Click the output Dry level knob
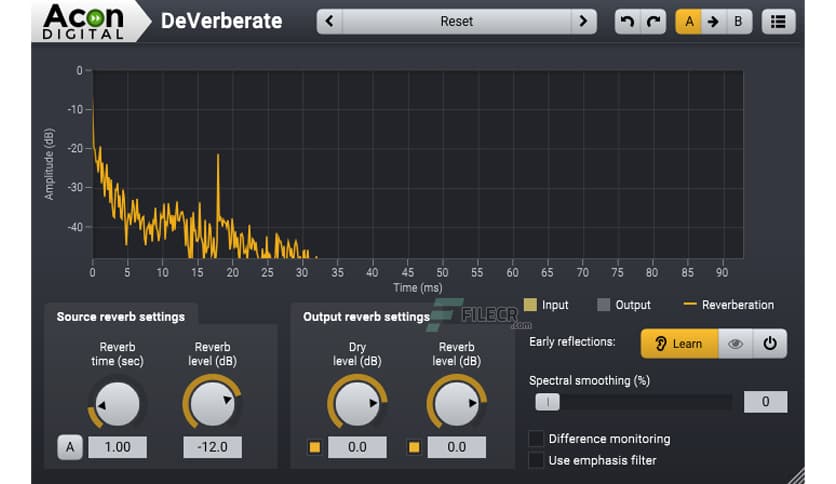The height and width of the screenshot is (484, 836). [x=357, y=404]
